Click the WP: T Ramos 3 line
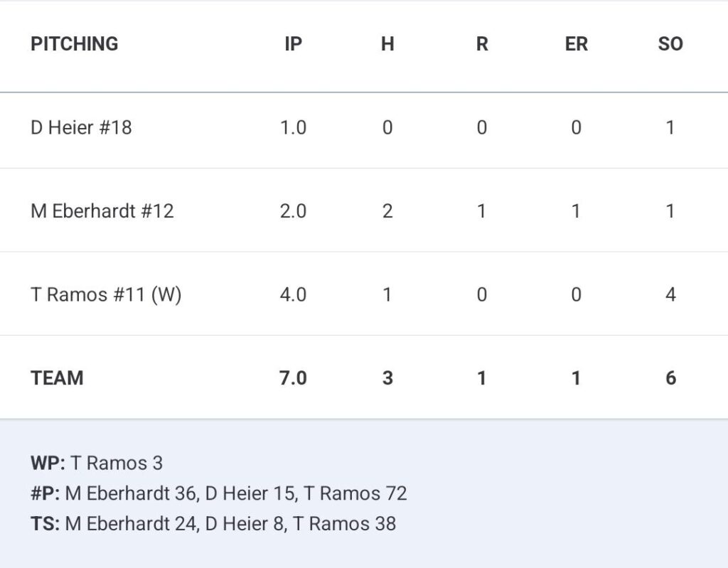728x568 pixels. [97, 463]
